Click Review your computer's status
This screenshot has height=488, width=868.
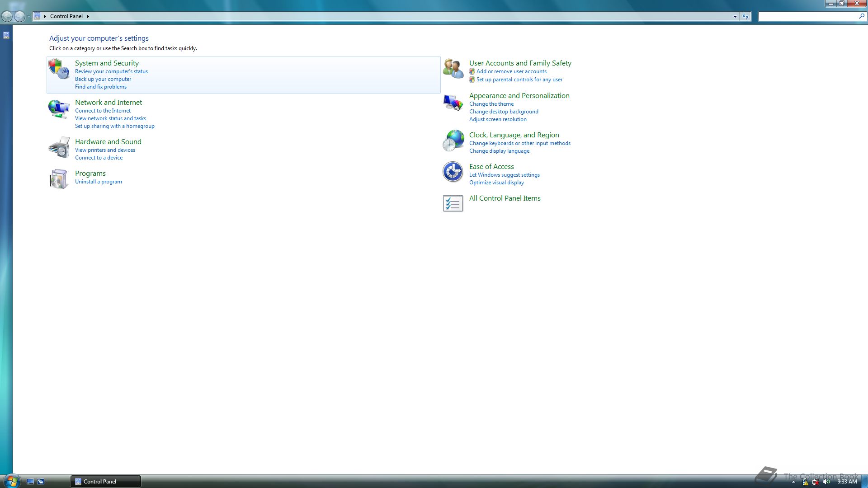tap(111, 71)
